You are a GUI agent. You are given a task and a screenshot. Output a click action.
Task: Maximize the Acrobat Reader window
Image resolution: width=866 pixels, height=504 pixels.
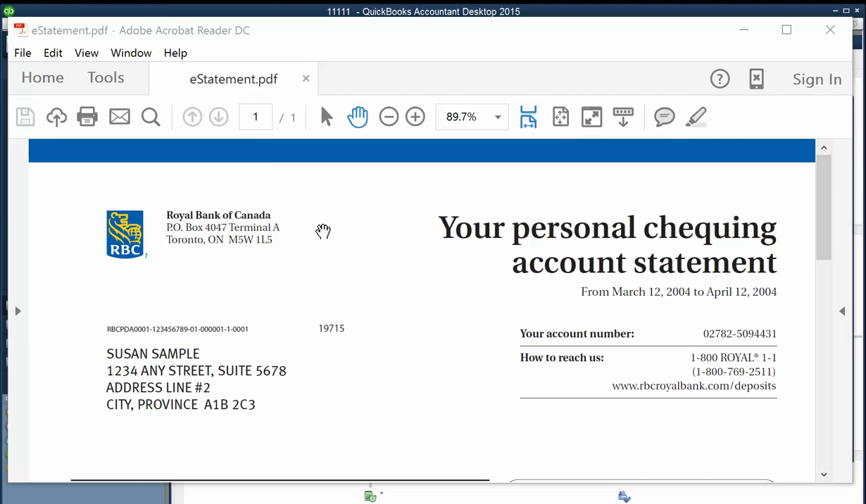(786, 30)
